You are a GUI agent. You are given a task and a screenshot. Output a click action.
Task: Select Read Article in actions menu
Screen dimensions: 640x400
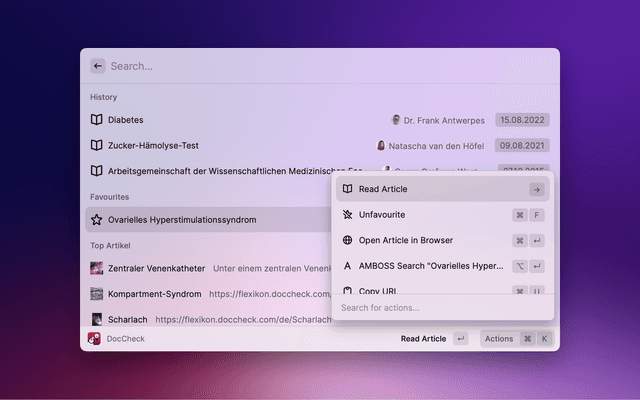[383, 189]
